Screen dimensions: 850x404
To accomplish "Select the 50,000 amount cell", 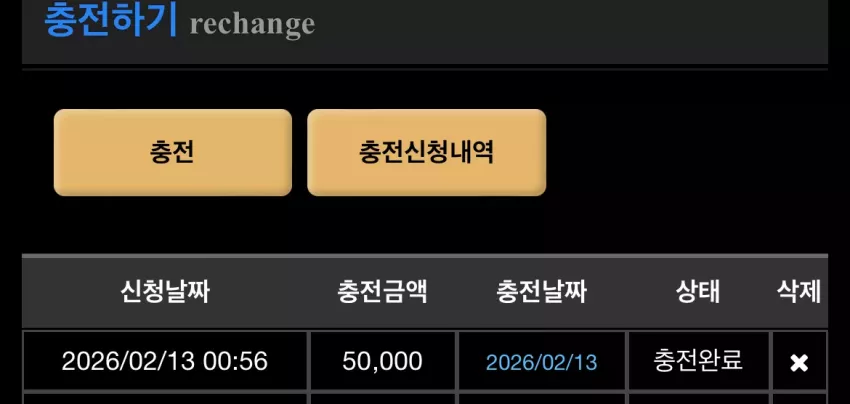I will [383, 361].
